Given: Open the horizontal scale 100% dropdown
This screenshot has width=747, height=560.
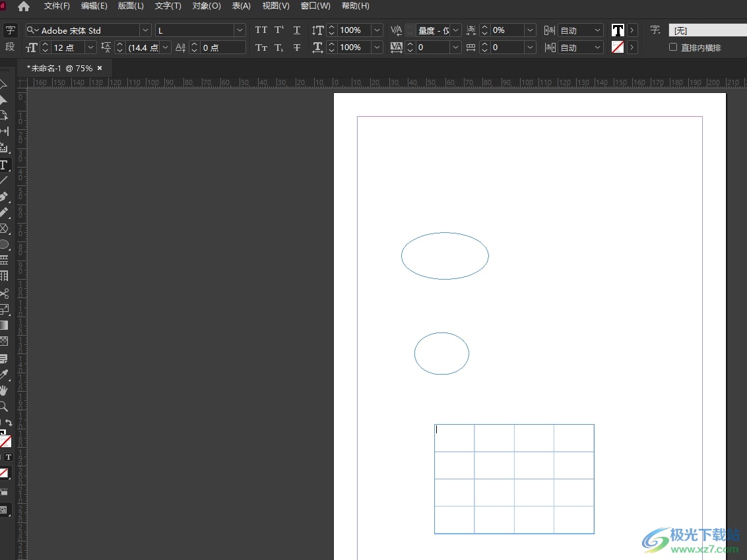Looking at the screenshot, I should tap(377, 47).
